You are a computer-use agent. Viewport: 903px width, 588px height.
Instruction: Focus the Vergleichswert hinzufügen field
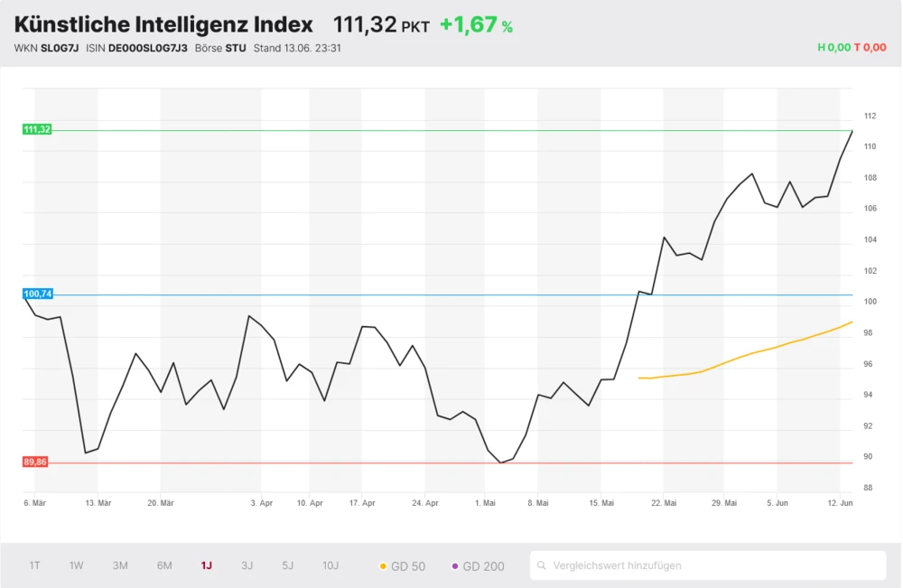tap(713, 566)
